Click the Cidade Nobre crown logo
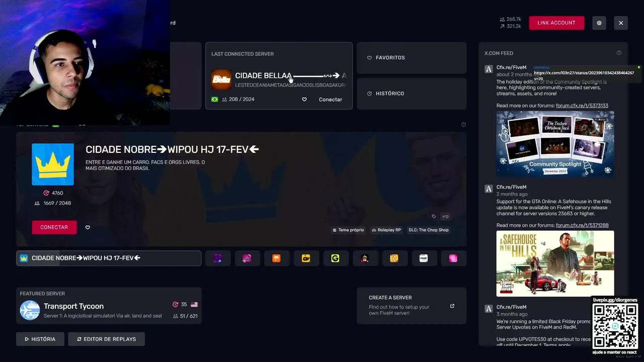Image resolution: width=644 pixels, height=362 pixels. tap(53, 164)
